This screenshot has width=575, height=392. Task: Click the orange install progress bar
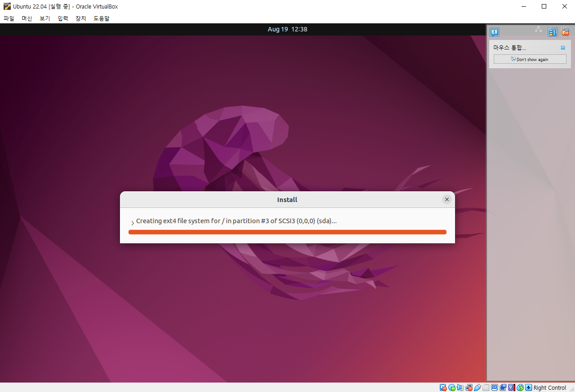[287, 232]
